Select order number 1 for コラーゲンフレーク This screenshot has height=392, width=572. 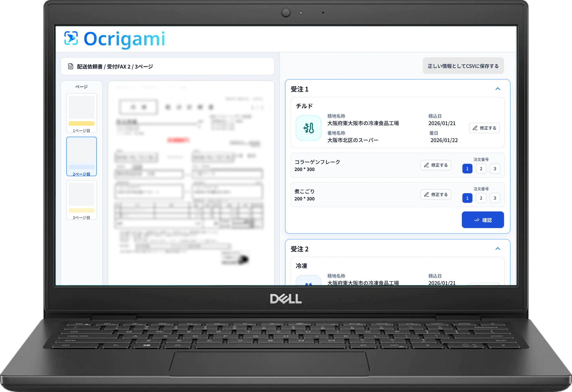pyautogui.click(x=467, y=169)
